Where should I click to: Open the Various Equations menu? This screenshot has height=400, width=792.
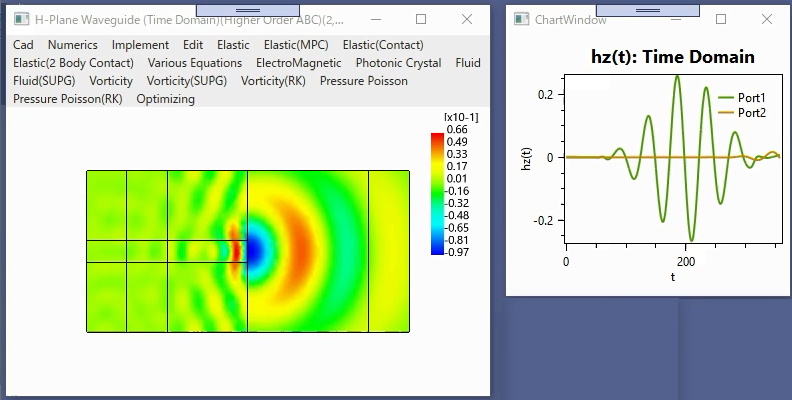tap(195, 63)
